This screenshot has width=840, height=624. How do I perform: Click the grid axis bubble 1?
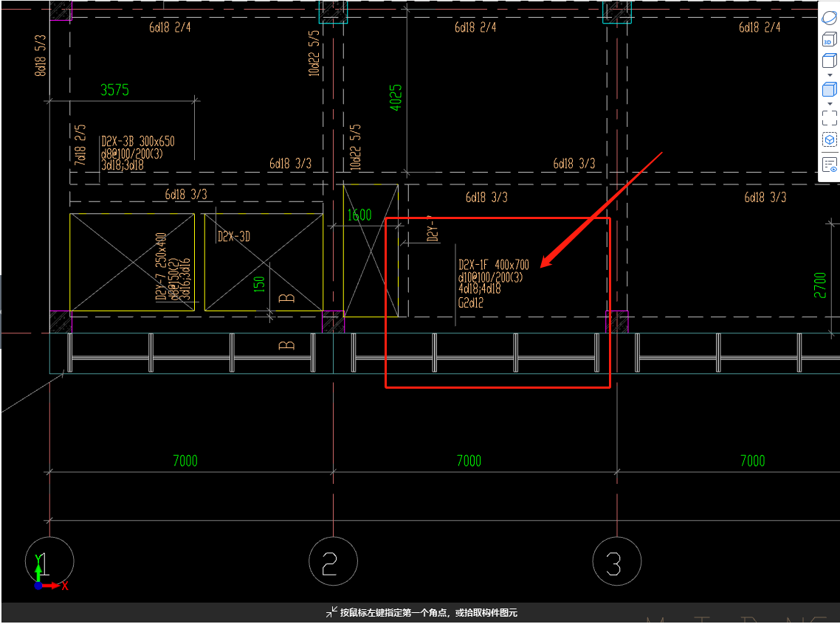point(49,561)
